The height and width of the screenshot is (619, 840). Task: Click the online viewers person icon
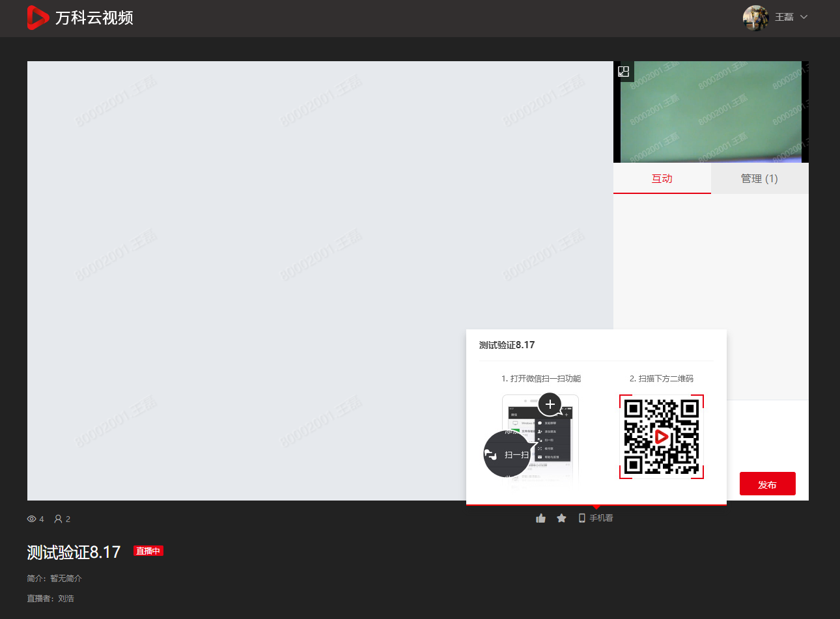(58, 519)
